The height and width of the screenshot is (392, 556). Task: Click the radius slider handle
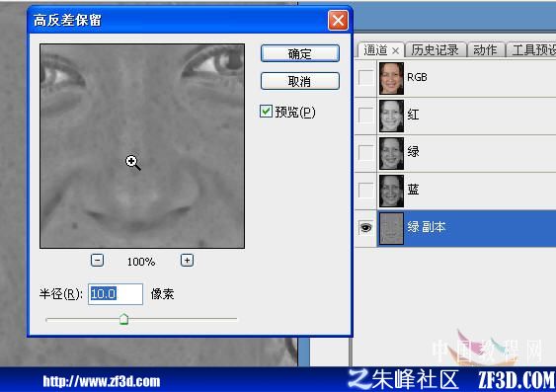[x=123, y=319]
